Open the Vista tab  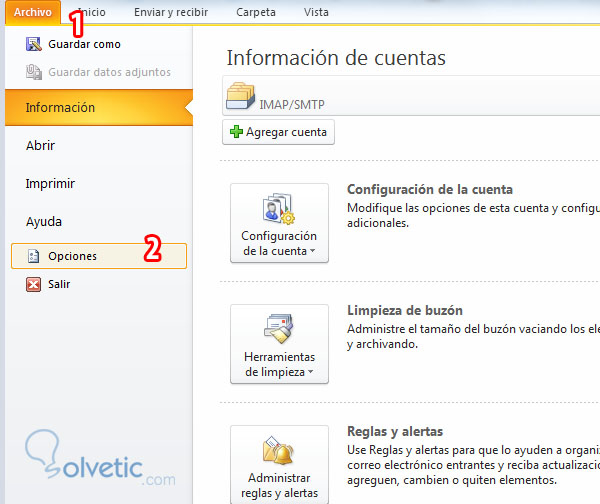click(316, 12)
